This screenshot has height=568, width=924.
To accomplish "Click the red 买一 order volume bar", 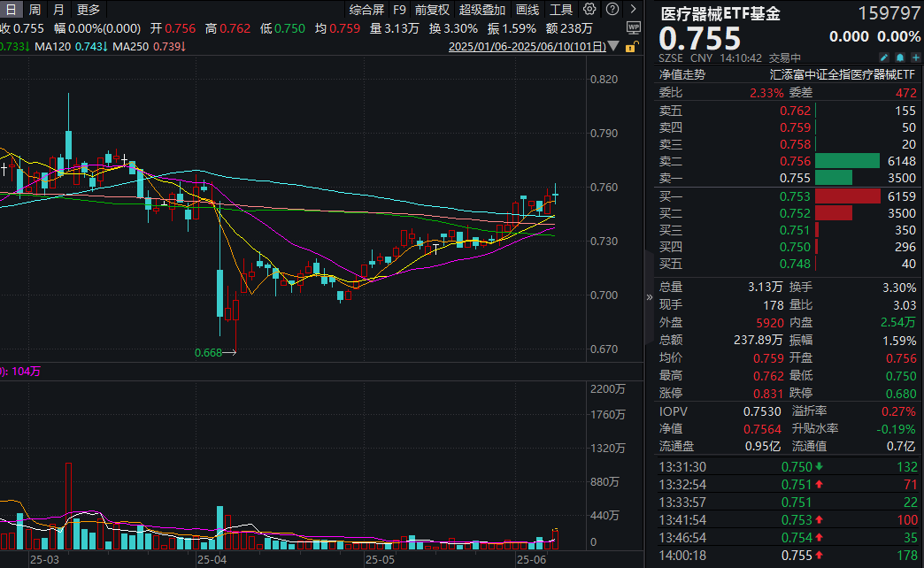I will [x=848, y=196].
